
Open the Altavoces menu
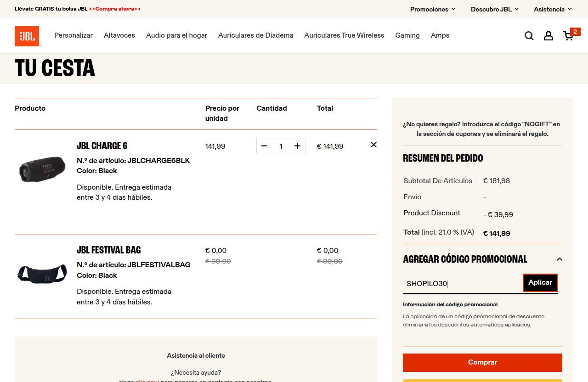click(119, 35)
